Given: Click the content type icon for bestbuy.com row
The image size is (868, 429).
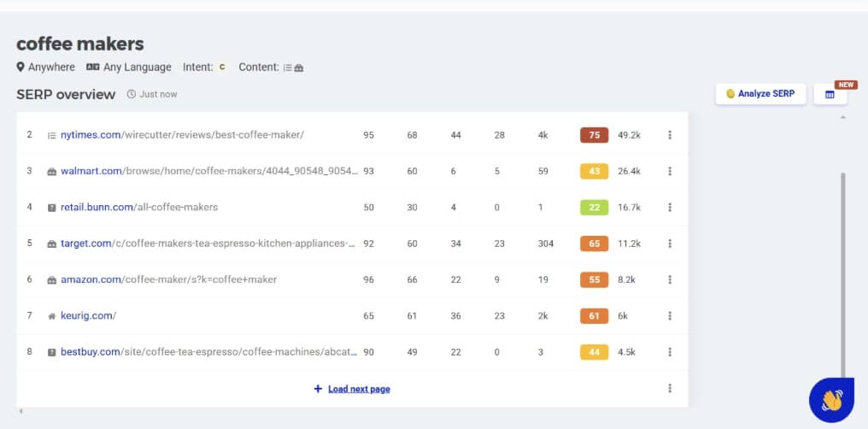Looking at the screenshot, I should 51,352.
